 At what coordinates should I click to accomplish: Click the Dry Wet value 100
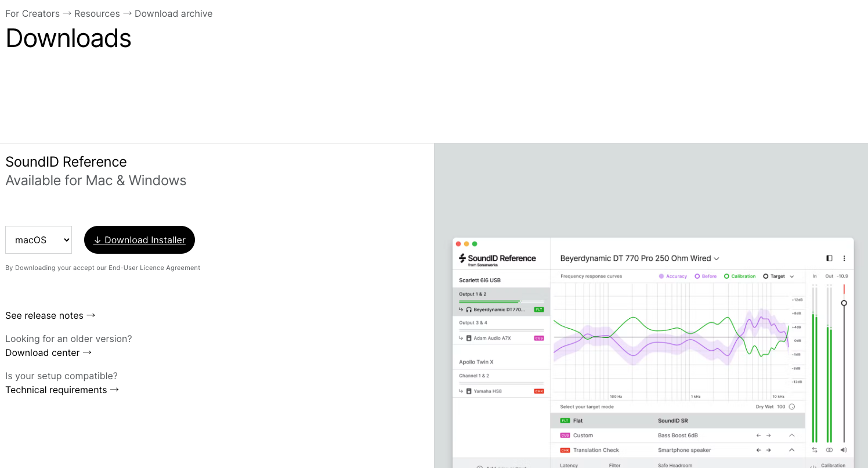tap(781, 407)
